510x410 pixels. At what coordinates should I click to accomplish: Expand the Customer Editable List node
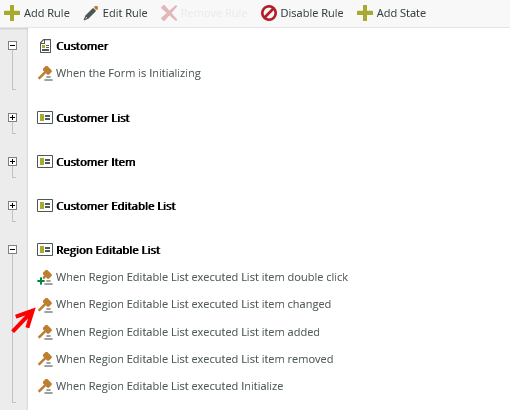[12, 206]
